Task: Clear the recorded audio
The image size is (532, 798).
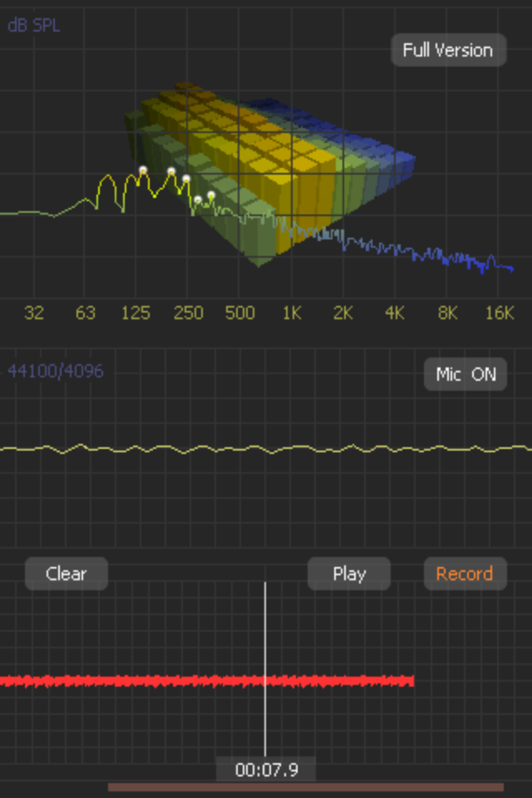Action: click(x=66, y=574)
